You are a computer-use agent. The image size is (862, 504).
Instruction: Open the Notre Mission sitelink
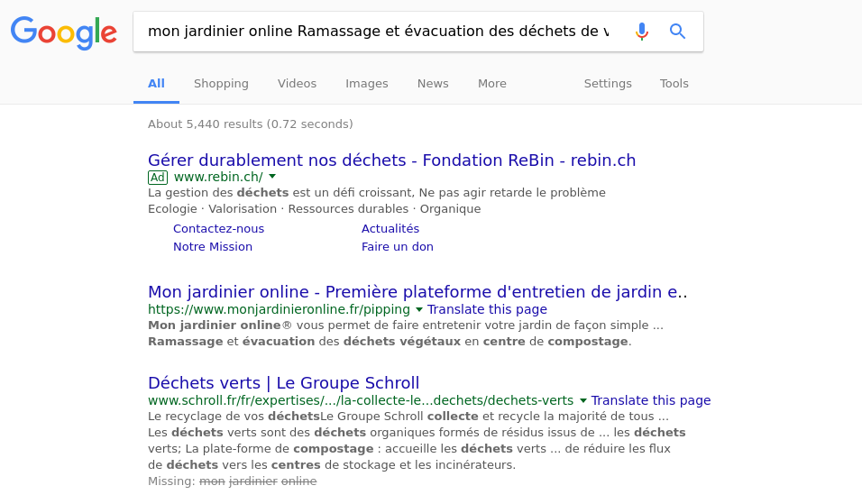[213, 247]
